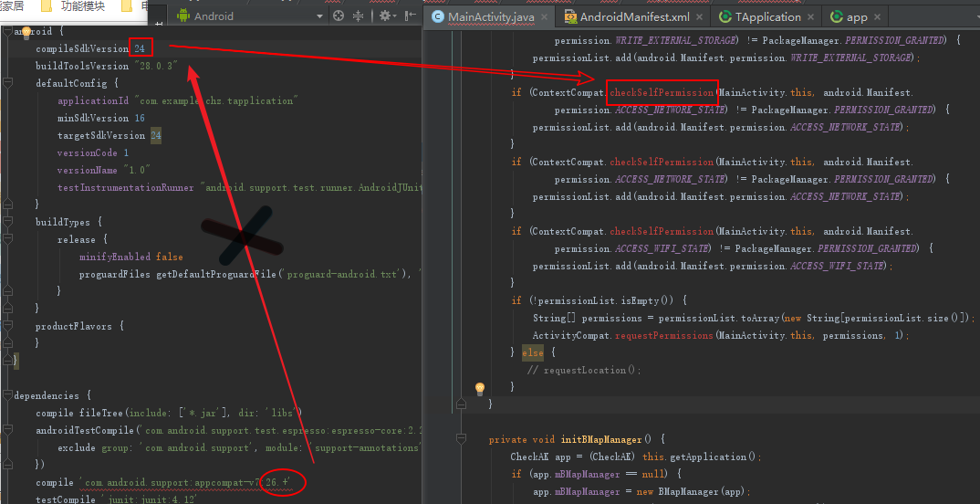Switch to TApplication tab
The width and height of the screenshot is (980, 504).
[767, 16]
